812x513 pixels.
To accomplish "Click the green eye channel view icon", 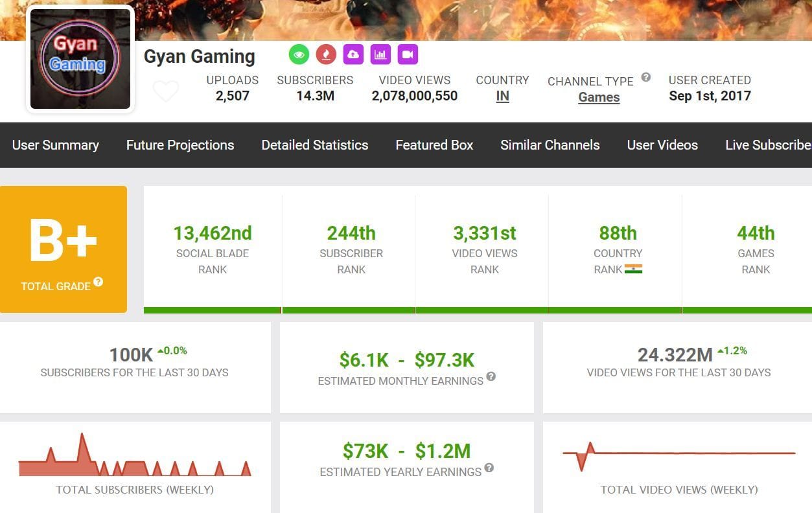I will tap(298, 54).
